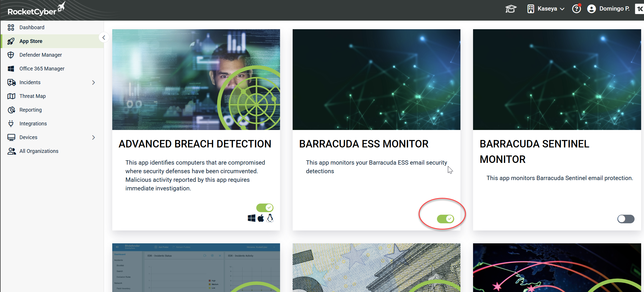Expand the Incidents submenu chevron
Viewport: 644px width, 292px height.
[x=93, y=82]
